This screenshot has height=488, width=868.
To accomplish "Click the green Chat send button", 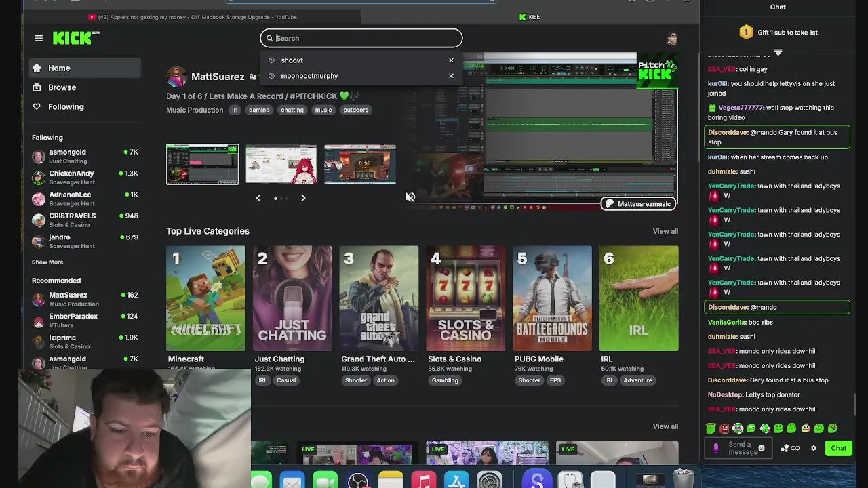I will pos(839,448).
